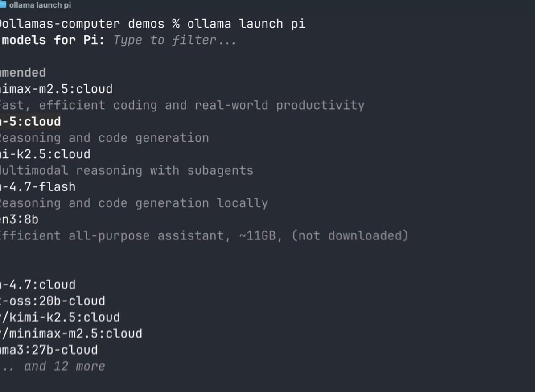The image size is (535, 392).
Task: Expand the "and 12 more" list
Action: pyautogui.click(x=65, y=367)
